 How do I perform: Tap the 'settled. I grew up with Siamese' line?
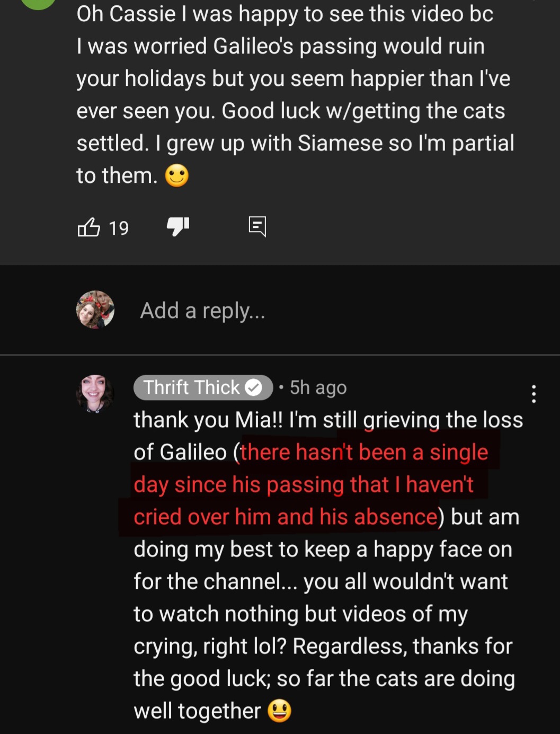295,144
